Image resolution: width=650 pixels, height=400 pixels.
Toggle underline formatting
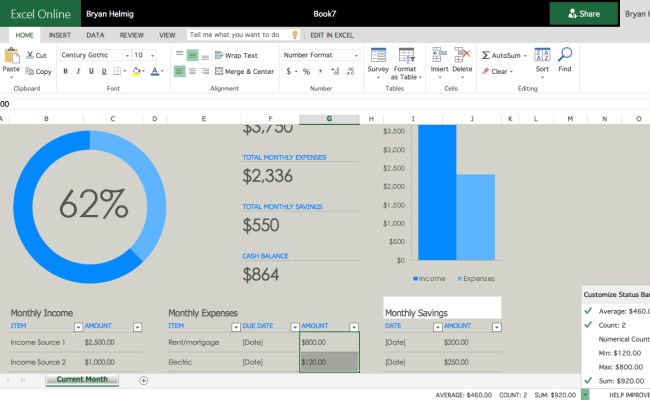tap(91, 71)
